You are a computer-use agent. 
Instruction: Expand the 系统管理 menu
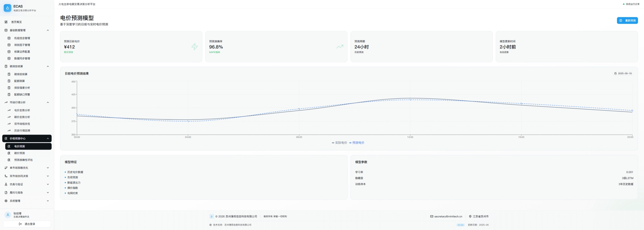48,201
